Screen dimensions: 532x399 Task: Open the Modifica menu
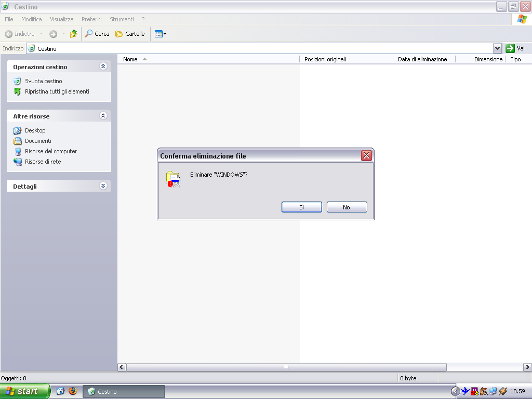32,19
